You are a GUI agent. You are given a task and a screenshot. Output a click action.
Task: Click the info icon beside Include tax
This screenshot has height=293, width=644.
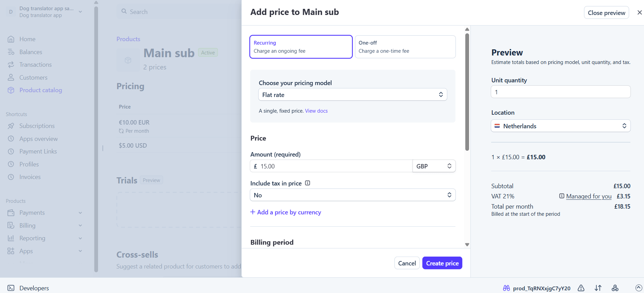(x=308, y=183)
